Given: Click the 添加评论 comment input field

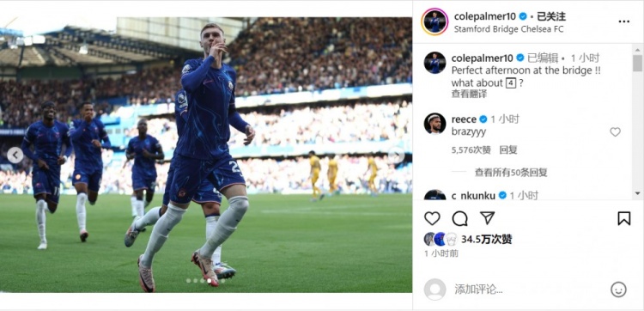Looking at the screenshot, I should click(x=528, y=290).
